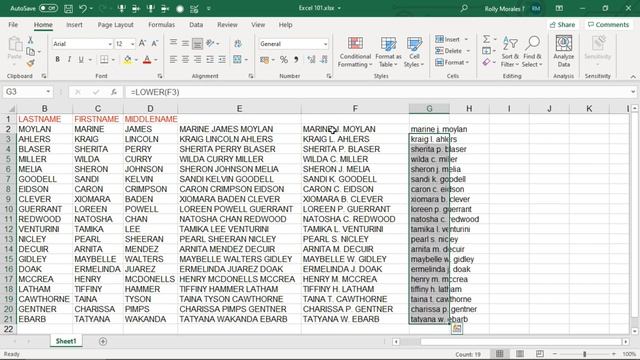Click Decrease Font Size icon
Viewport: 640px width, 360px height.
click(155, 43)
